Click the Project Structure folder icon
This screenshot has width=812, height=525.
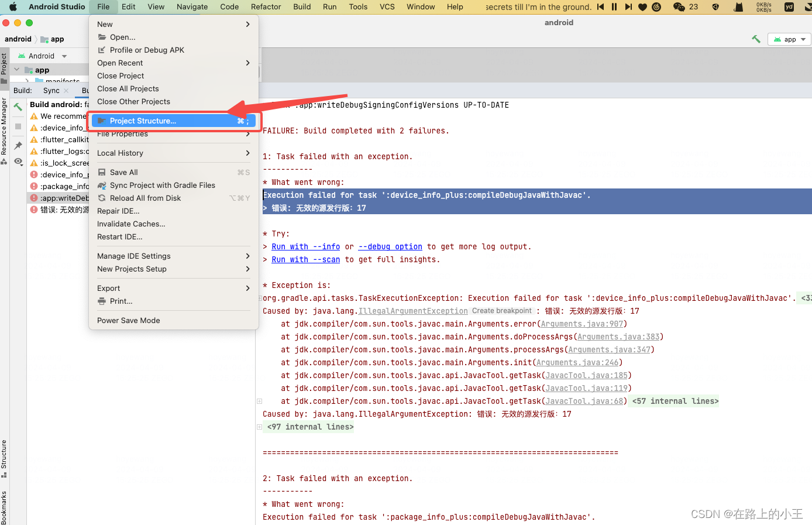tap(102, 121)
